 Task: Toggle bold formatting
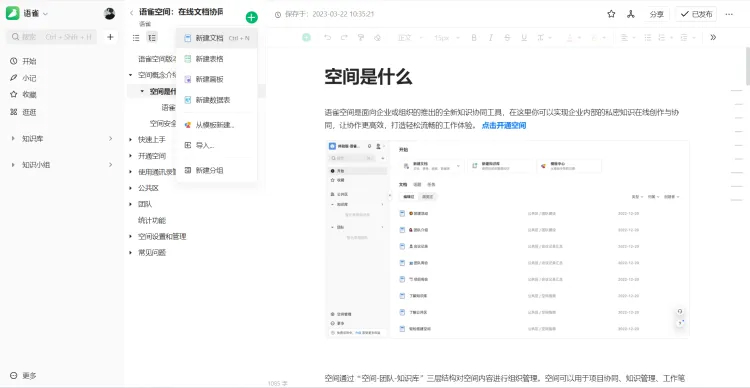[x=474, y=37]
